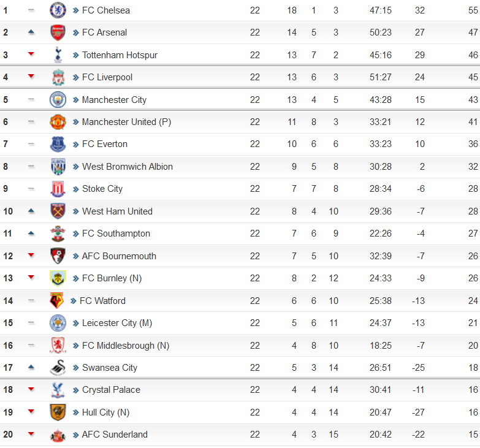Screen dimensions: 480x448
Task: Click the FC Watford crest icon
Action: (x=56, y=300)
